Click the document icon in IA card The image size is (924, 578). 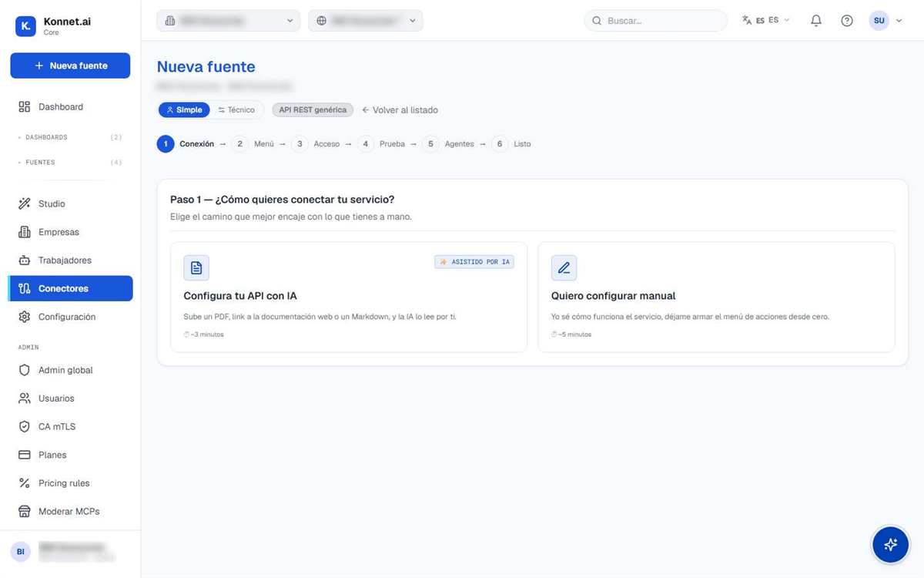(196, 267)
